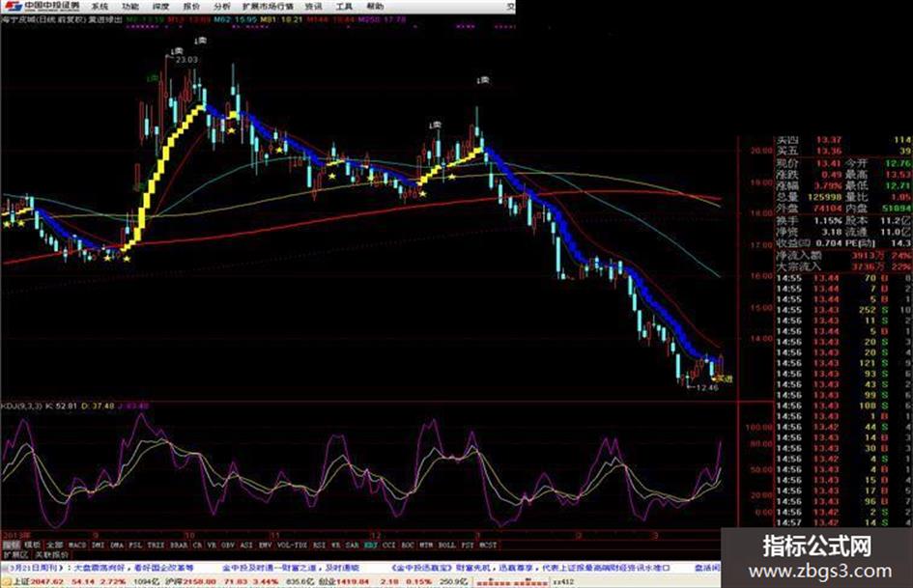Viewport: 913px width, 588px height.
Task: Click the 23.03 high price label on chart
Action: click(x=186, y=60)
